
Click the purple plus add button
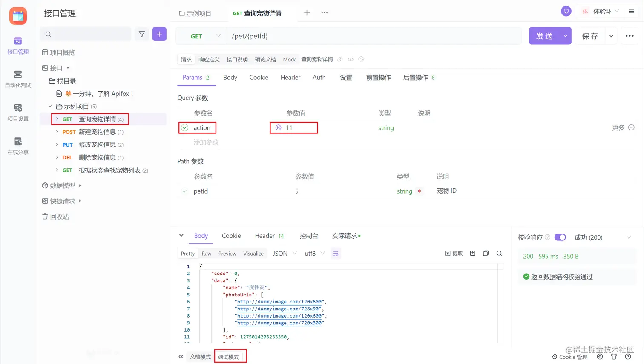[159, 34]
